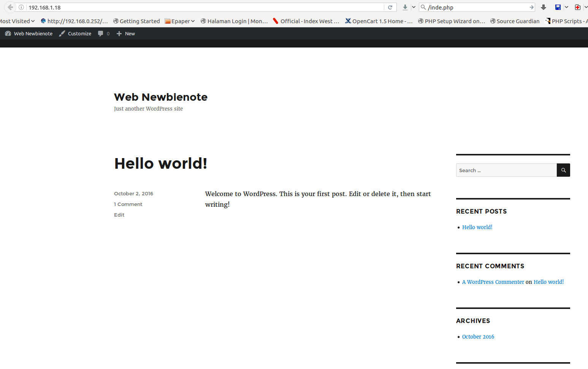Click the New menu in admin bar
This screenshot has width=588, height=369.
[x=126, y=33]
